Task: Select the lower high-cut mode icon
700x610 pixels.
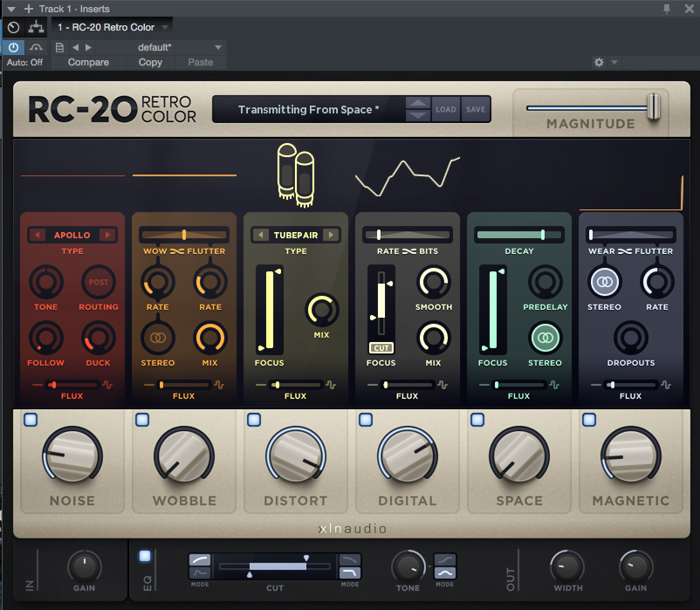Action: pyautogui.click(x=349, y=572)
